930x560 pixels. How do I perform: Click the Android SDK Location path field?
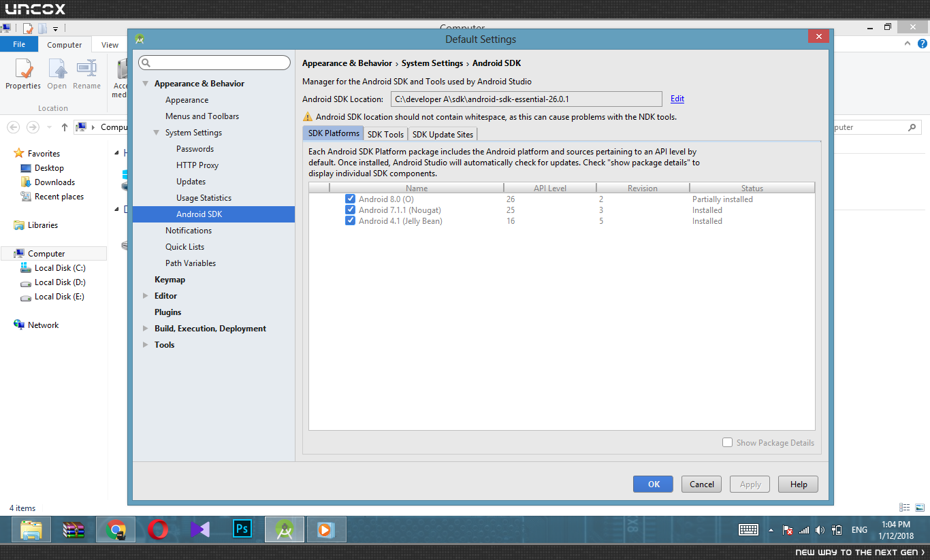click(x=527, y=99)
